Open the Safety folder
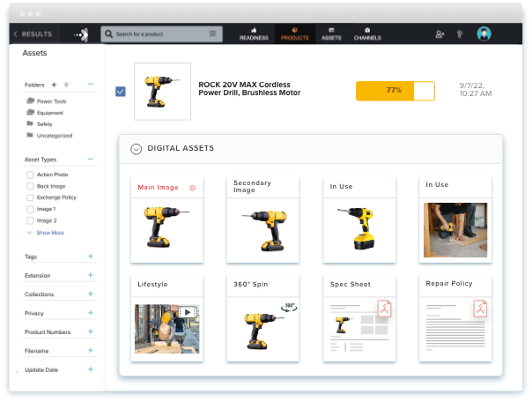Viewport: 532px width, 402px height. [x=40, y=123]
